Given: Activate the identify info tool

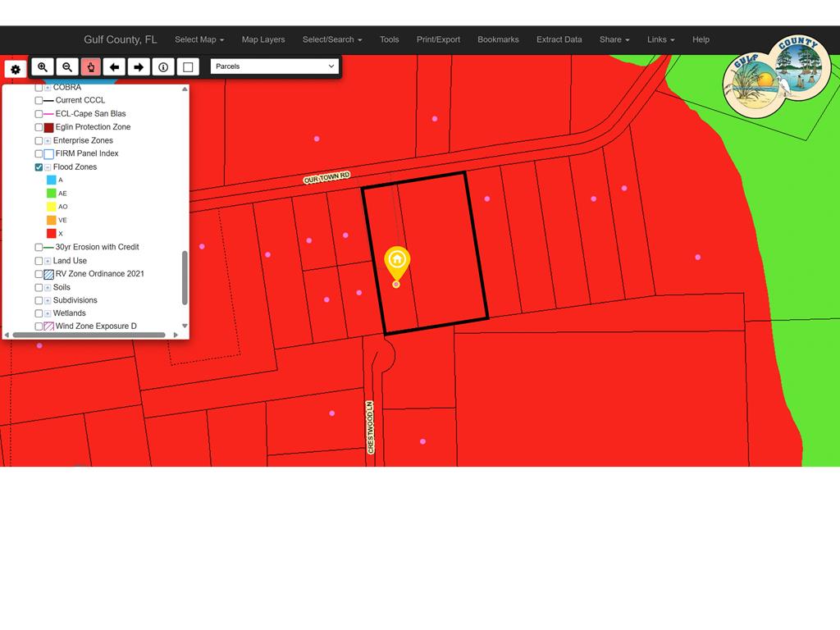Looking at the screenshot, I should pyautogui.click(x=163, y=67).
